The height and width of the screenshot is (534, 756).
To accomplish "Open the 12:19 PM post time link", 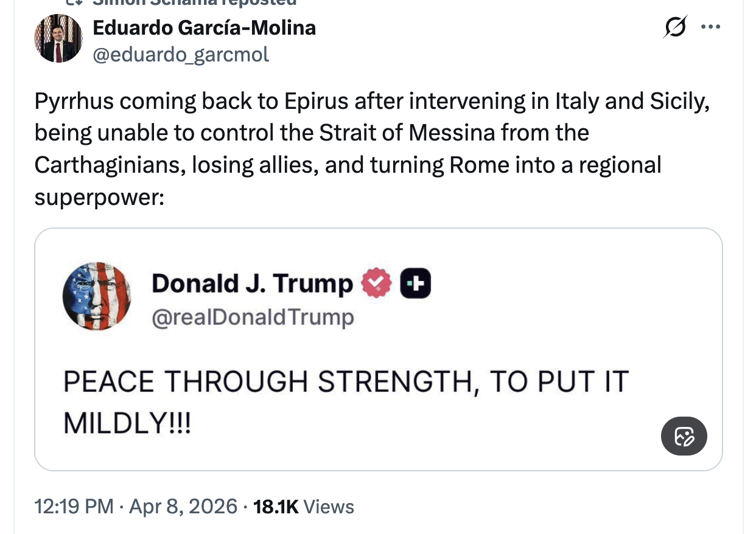I will pyautogui.click(x=74, y=506).
